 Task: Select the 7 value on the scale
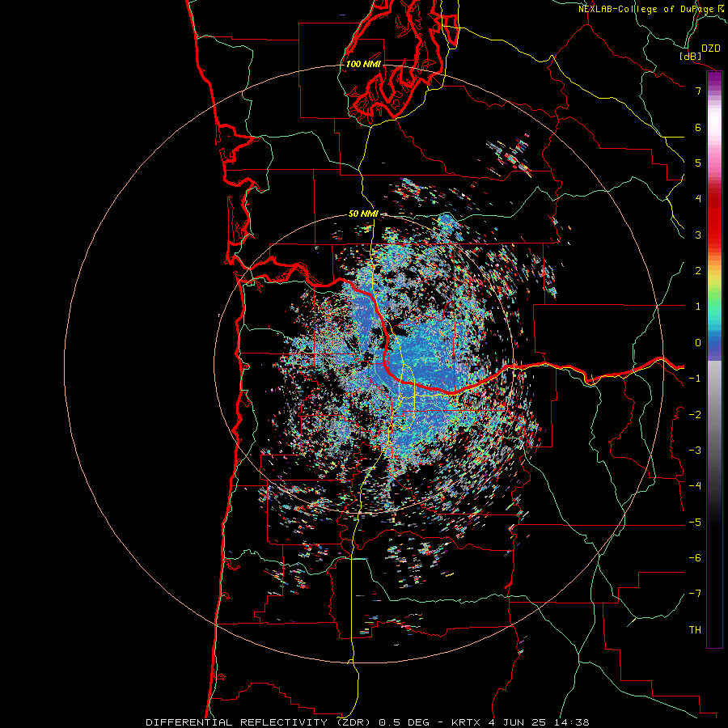698,91
